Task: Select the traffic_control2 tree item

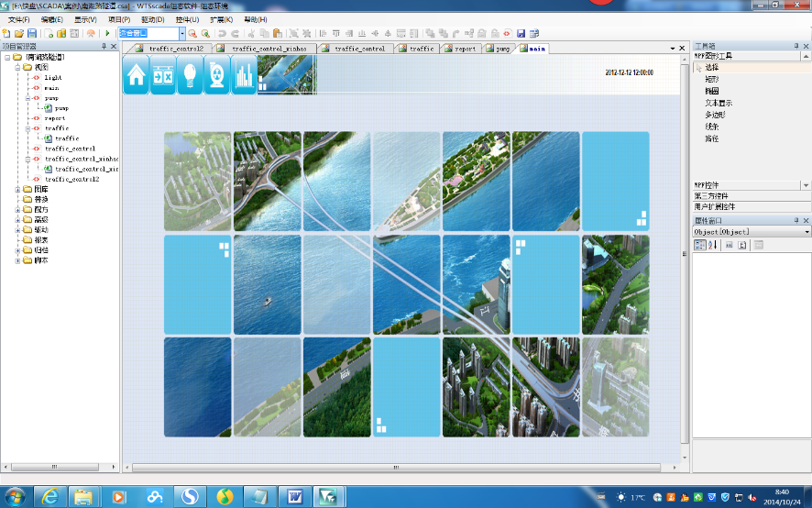Action: (x=72, y=179)
